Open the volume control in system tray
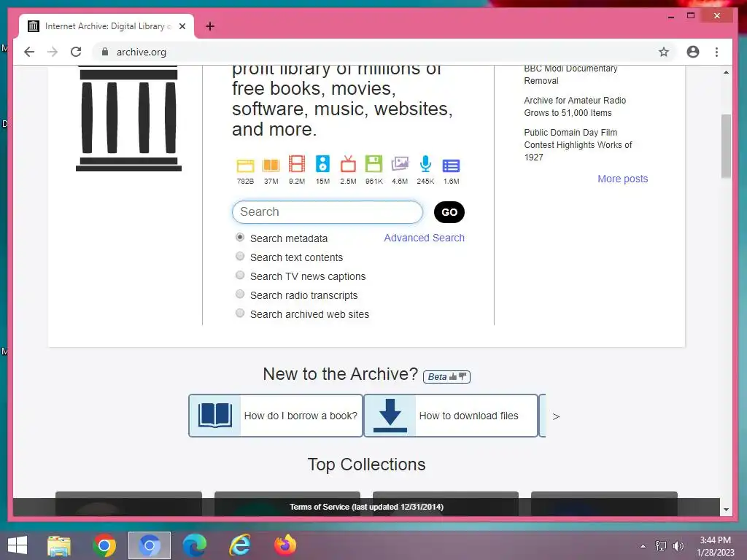 click(678, 546)
